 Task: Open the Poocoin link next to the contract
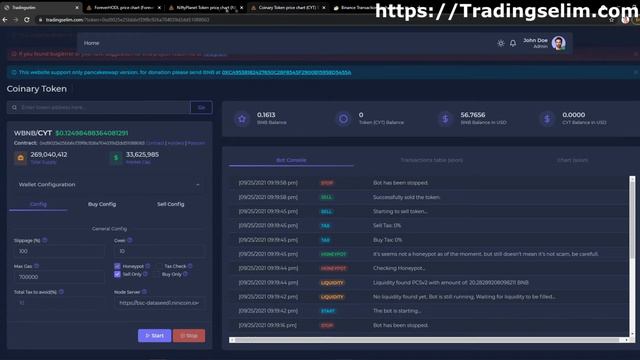196,143
